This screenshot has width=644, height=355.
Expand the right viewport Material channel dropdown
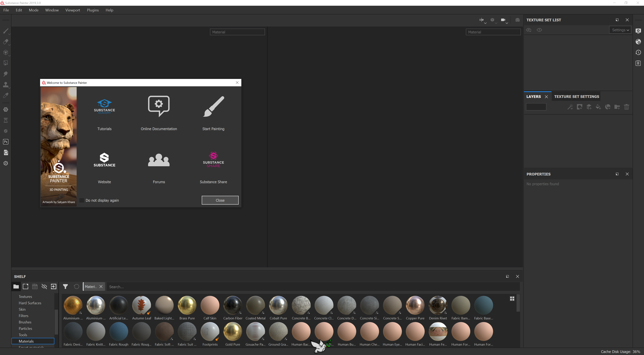[x=493, y=32]
